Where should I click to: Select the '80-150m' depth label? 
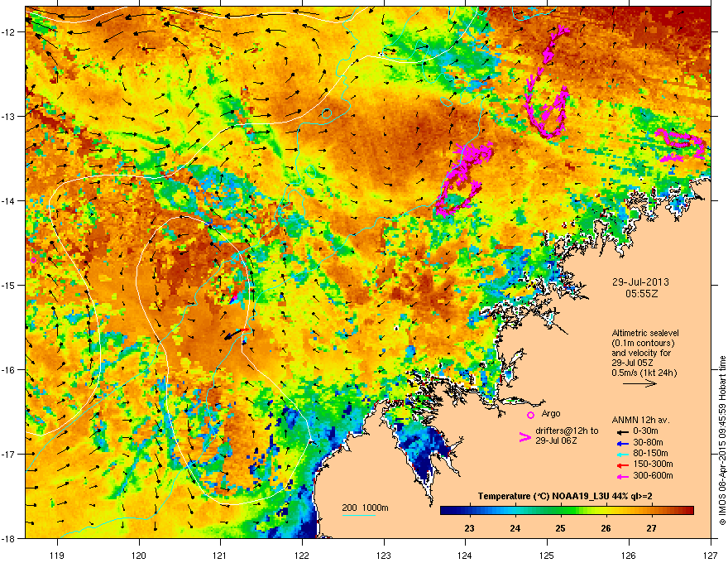[650, 453]
